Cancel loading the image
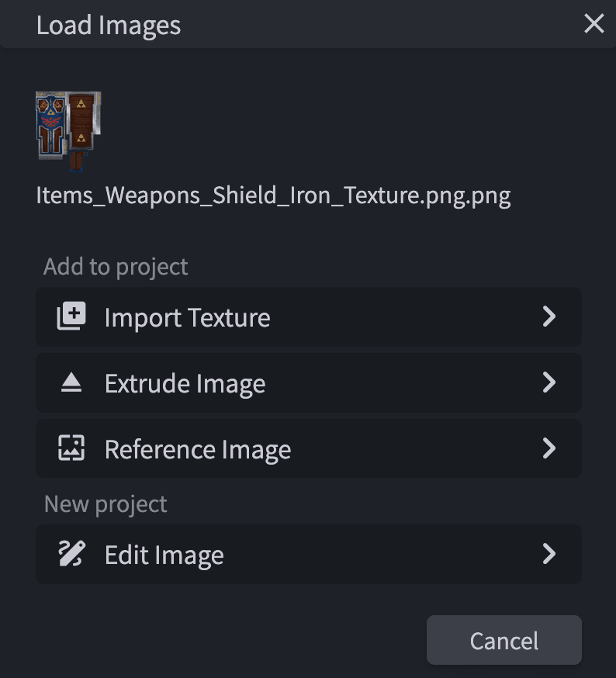This screenshot has height=678, width=616. coord(504,640)
